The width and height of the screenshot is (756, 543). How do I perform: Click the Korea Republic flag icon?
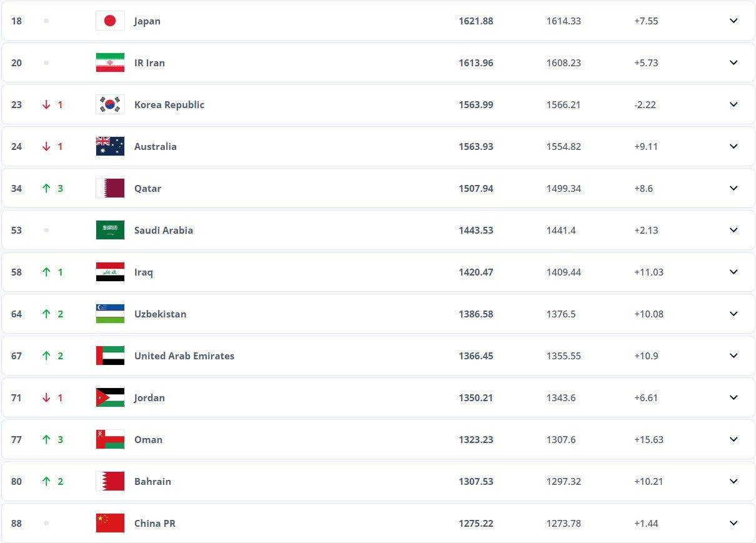click(110, 104)
